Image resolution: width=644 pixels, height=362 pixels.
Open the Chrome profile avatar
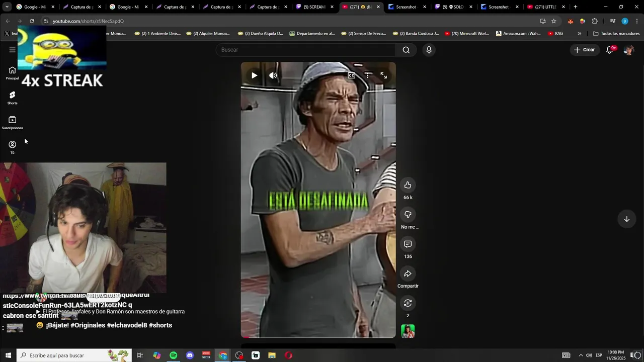(625, 21)
